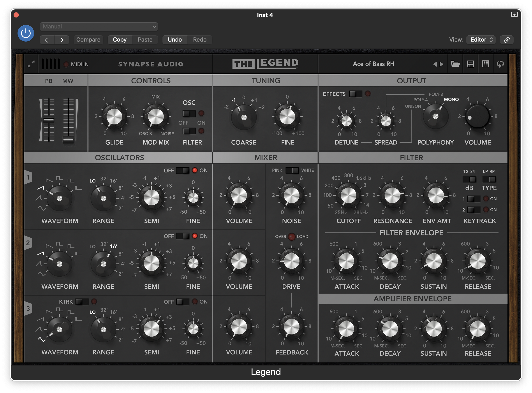Open the View Editor dropdown

click(481, 40)
